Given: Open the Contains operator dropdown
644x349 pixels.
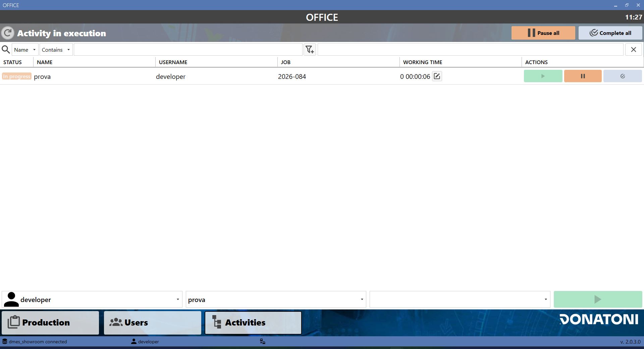Looking at the screenshot, I should [x=56, y=50].
